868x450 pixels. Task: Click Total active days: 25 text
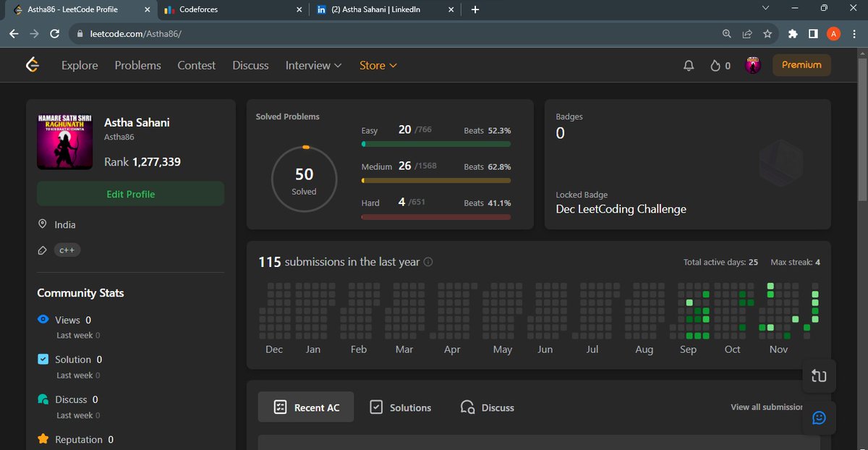720,262
